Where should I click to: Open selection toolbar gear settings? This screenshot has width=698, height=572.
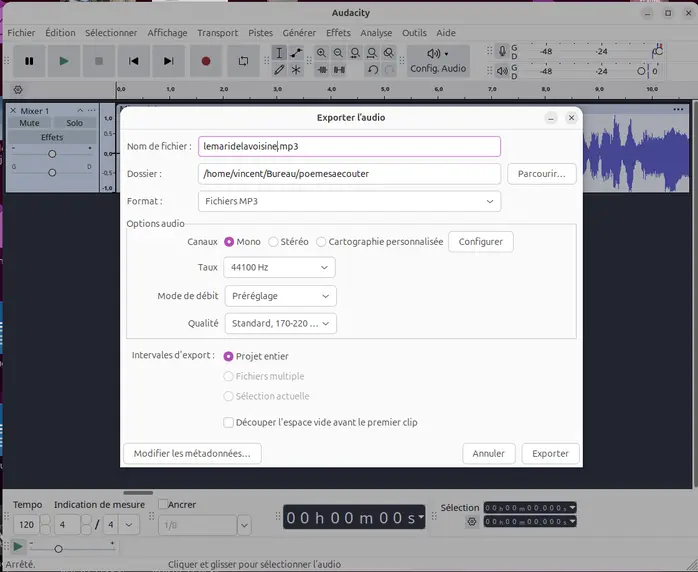point(472,521)
